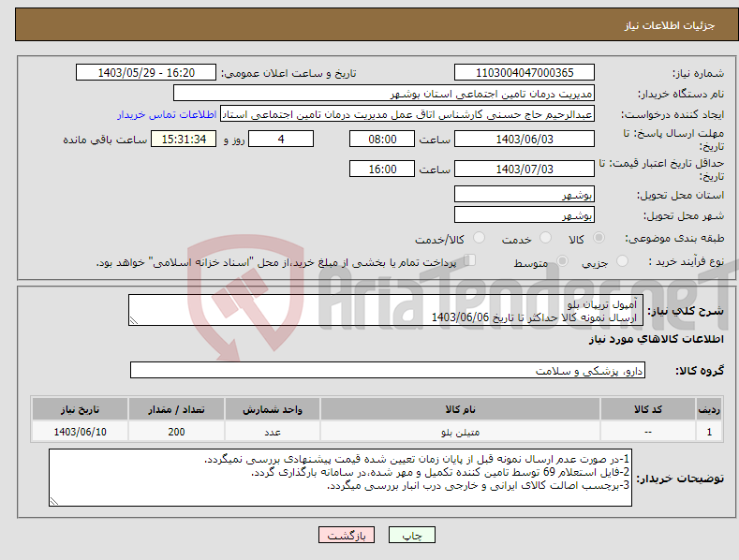Click the need number field 1103004047000365
Screen dimensions: 739x560
click(x=525, y=73)
